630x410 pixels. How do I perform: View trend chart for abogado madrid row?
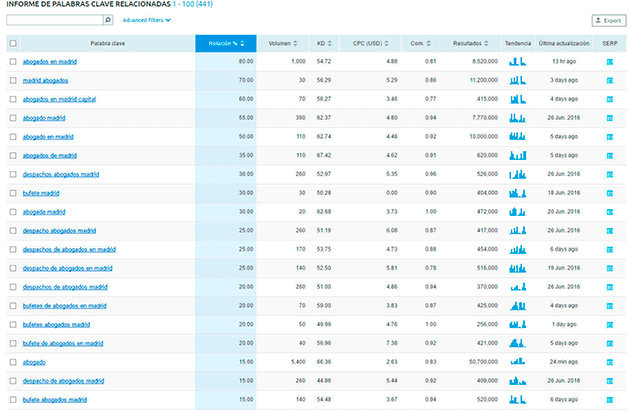(518, 118)
